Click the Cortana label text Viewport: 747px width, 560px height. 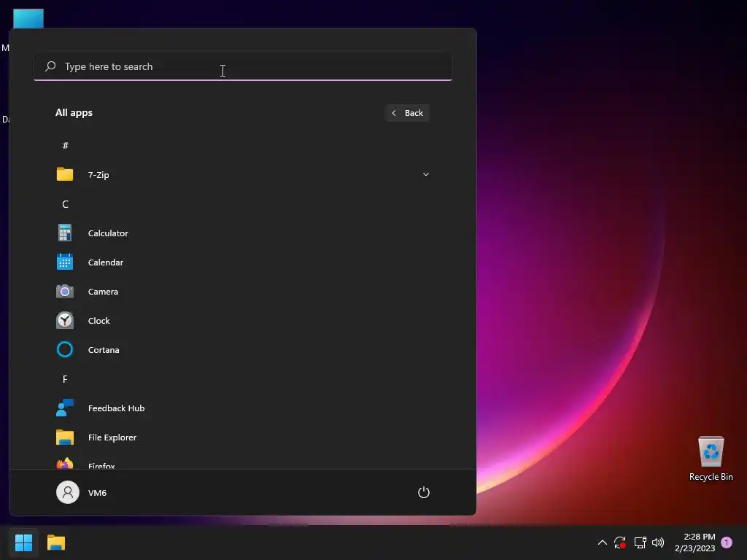104,350
